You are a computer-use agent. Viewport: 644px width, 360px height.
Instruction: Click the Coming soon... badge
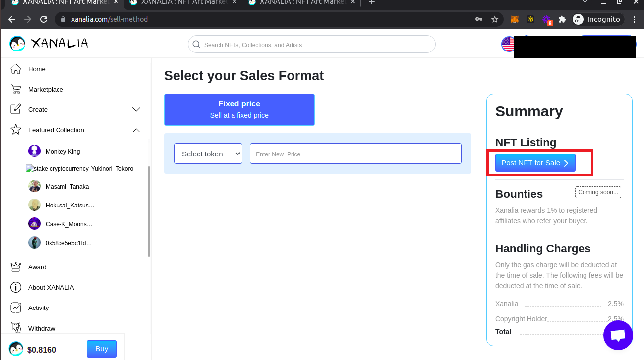point(598,192)
